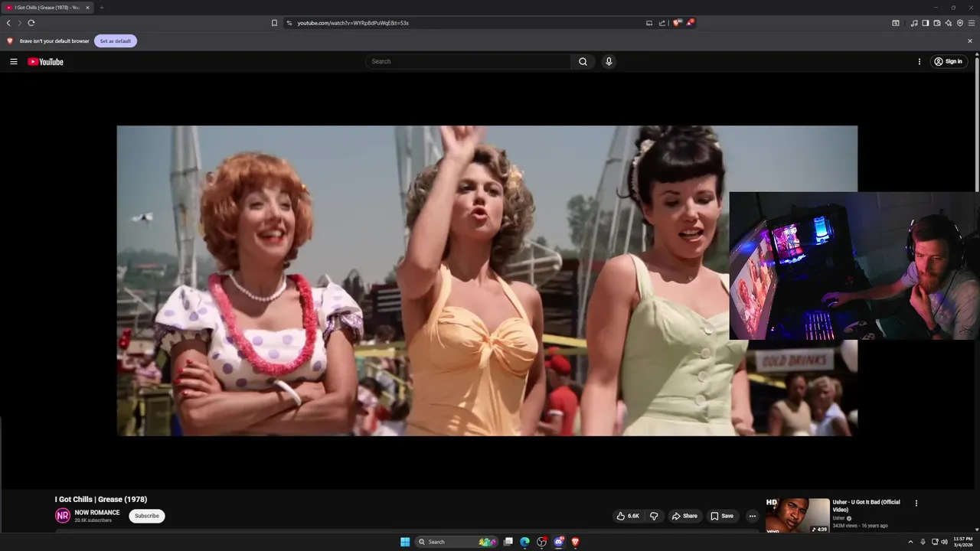Switch to Brave via taskbar icon
Image resolution: width=980 pixels, height=551 pixels.
575,542
